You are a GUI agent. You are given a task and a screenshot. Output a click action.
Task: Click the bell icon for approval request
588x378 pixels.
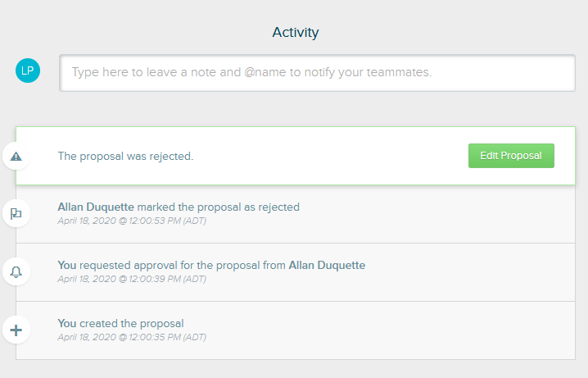click(x=16, y=271)
